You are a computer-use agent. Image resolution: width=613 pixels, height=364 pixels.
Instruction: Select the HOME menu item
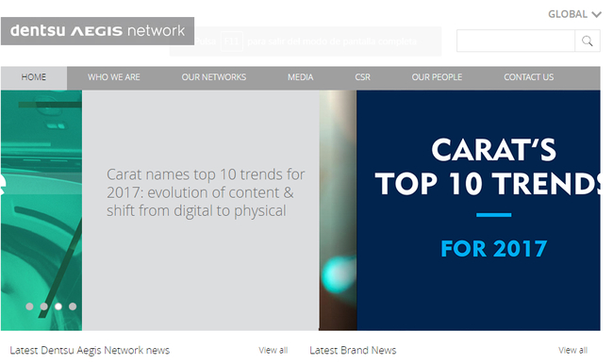tap(34, 77)
